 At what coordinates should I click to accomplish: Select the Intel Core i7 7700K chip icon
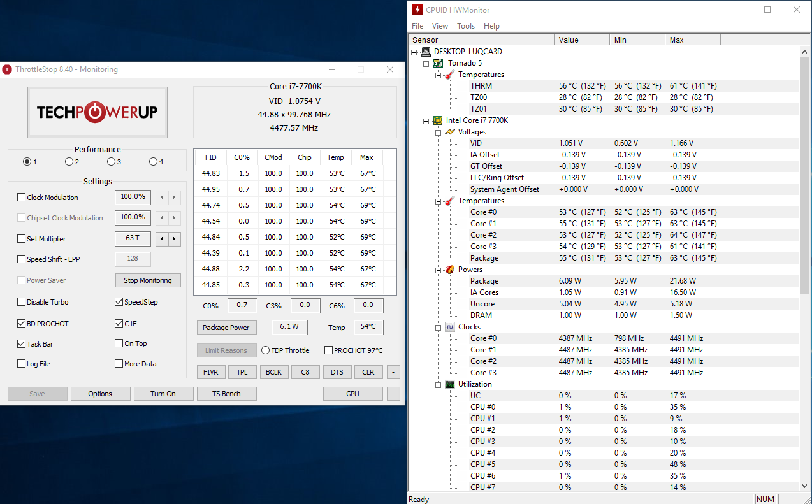438,120
